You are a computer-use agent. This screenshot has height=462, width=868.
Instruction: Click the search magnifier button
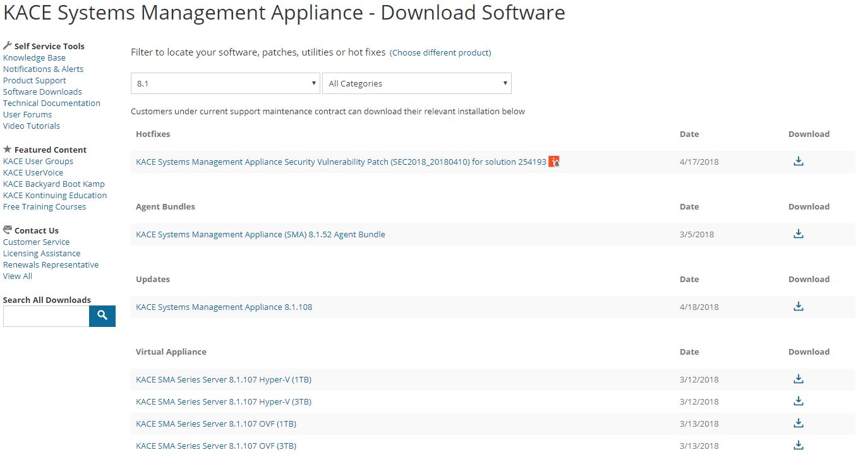pos(102,316)
